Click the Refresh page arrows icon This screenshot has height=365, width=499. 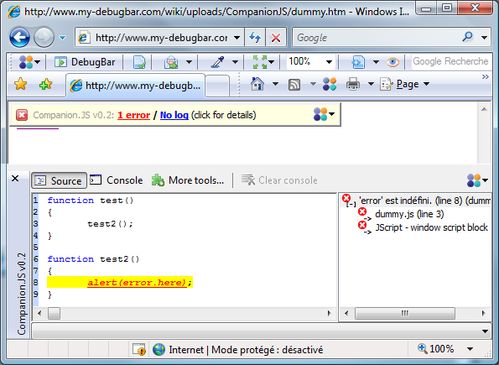(255, 38)
